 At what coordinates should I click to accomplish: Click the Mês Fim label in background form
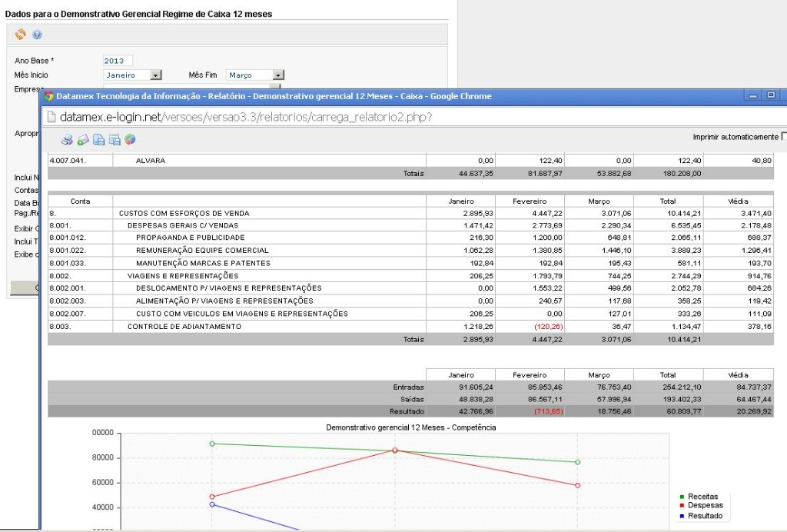pos(203,75)
